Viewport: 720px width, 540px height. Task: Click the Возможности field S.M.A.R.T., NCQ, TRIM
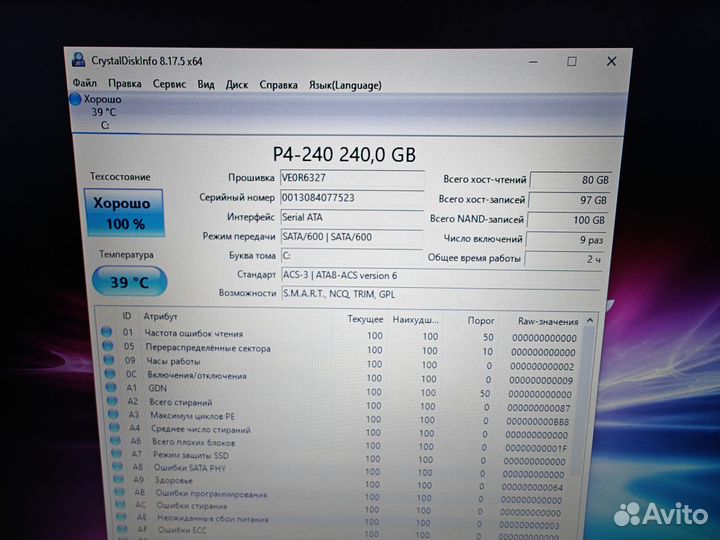[x=441, y=294]
